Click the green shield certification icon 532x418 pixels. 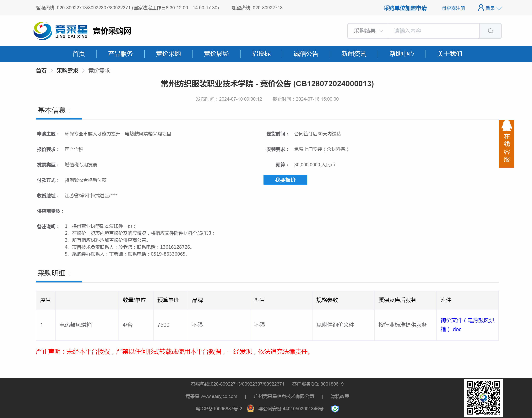tap(335, 409)
